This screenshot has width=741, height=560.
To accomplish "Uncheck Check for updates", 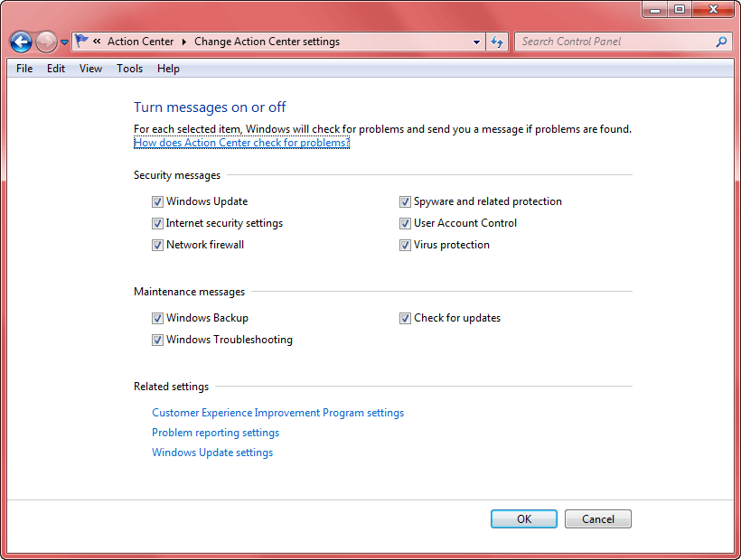I will [x=405, y=318].
